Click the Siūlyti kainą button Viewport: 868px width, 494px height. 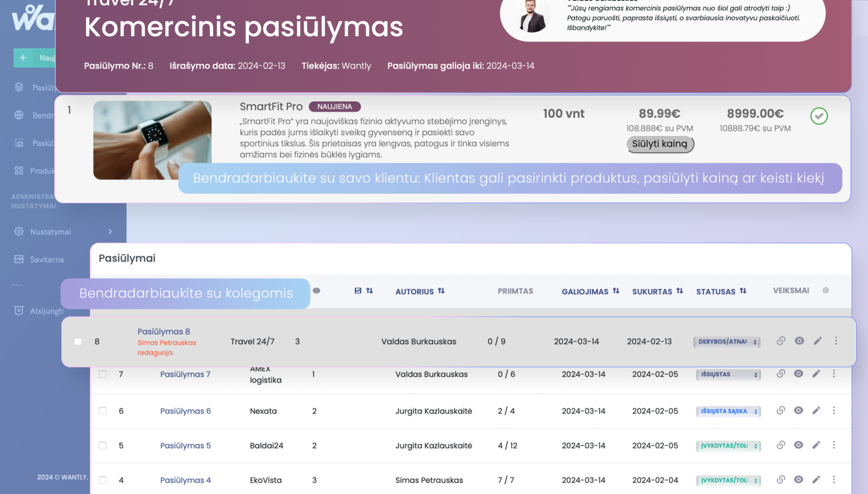(660, 144)
